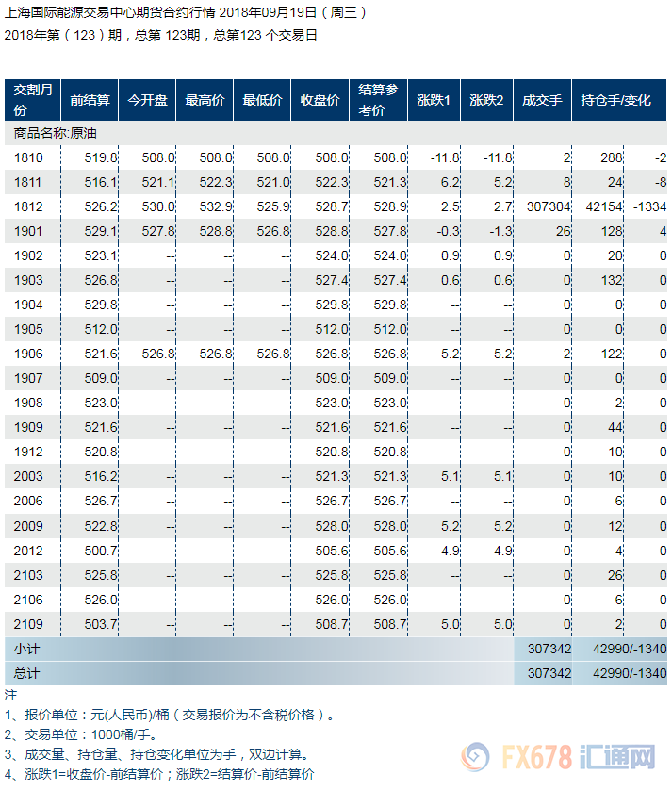Image resolution: width=672 pixels, height=791 pixels.
Task: Click the 成交手 column header
Action: pyautogui.click(x=542, y=99)
